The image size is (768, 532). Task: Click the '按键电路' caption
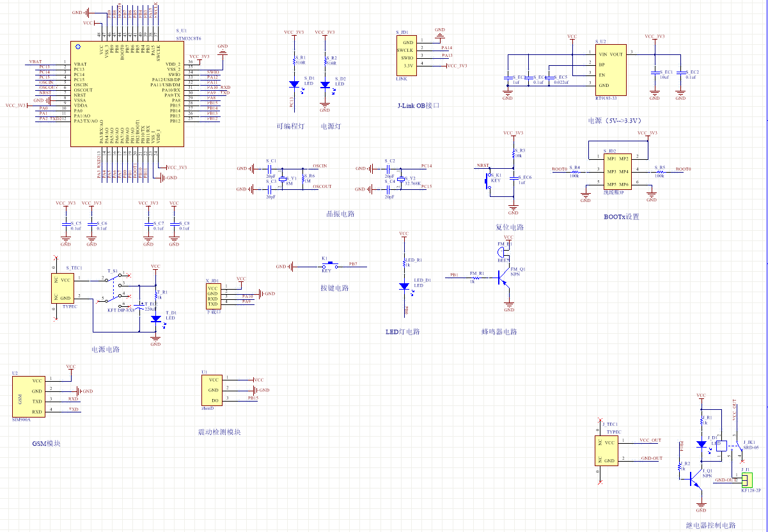click(x=334, y=288)
